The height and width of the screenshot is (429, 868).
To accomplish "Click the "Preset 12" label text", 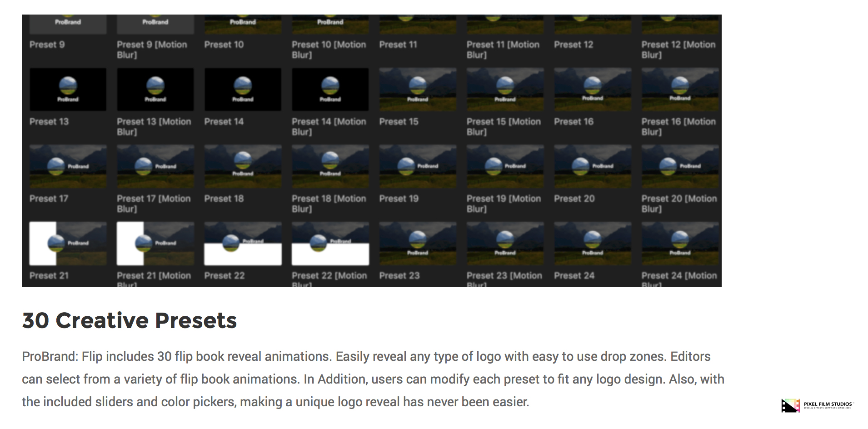I will pos(574,45).
